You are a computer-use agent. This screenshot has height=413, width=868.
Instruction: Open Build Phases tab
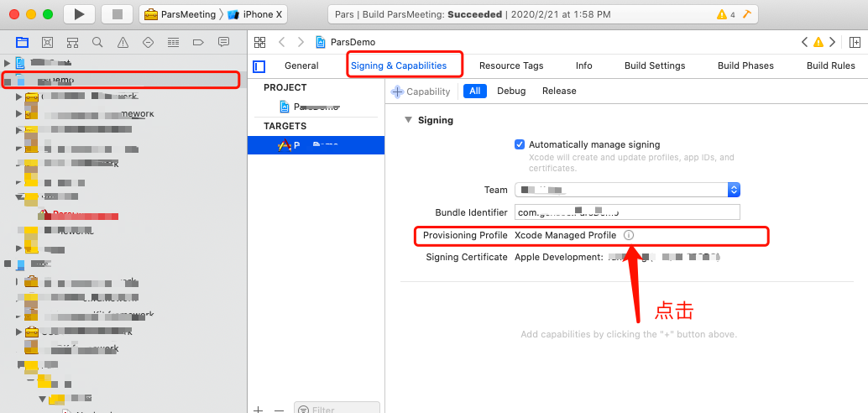(745, 65)
